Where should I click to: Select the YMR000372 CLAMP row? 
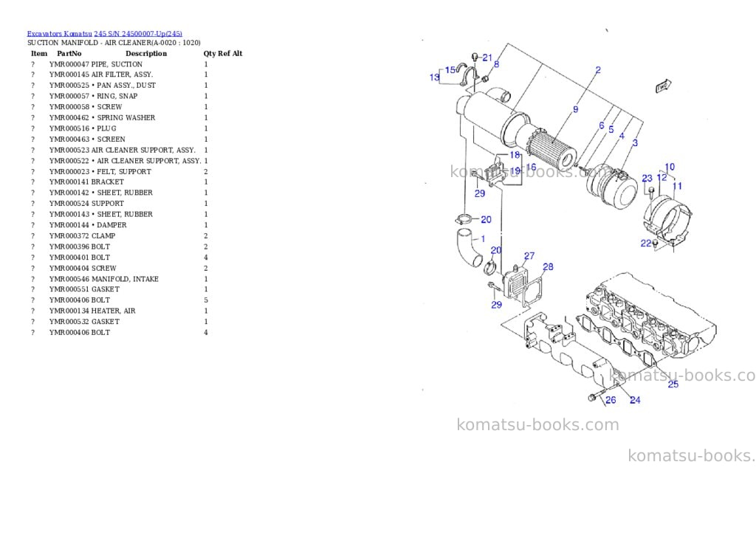pyautogui.click(x=120, y=235)
